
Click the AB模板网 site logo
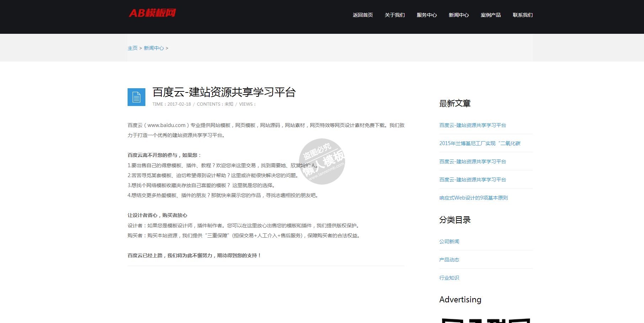click(x=152, y=13)
